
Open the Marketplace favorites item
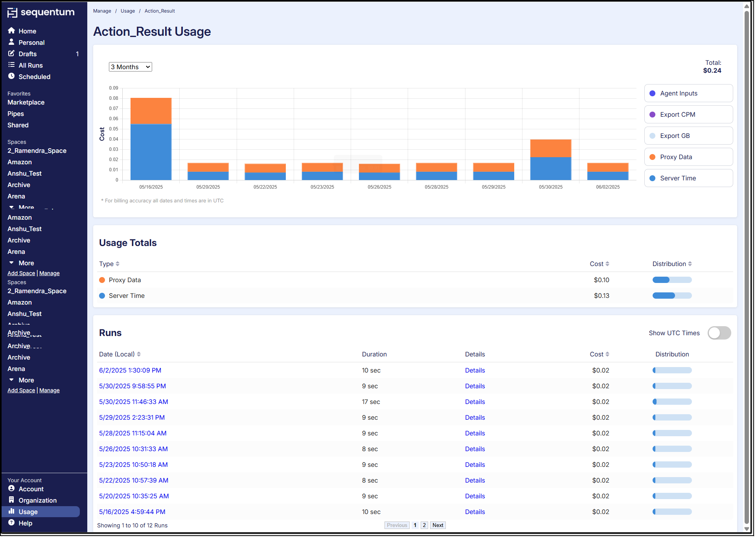[26, 103]
